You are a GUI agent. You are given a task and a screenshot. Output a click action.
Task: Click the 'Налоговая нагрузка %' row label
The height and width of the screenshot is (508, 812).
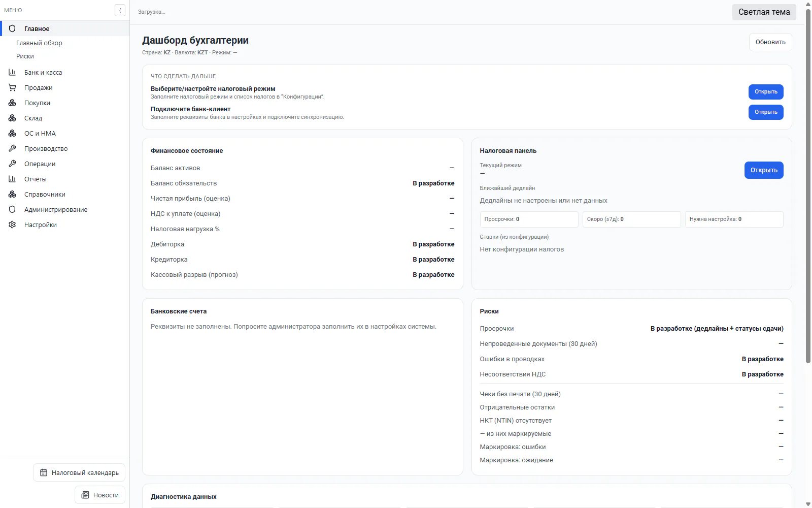185,229
